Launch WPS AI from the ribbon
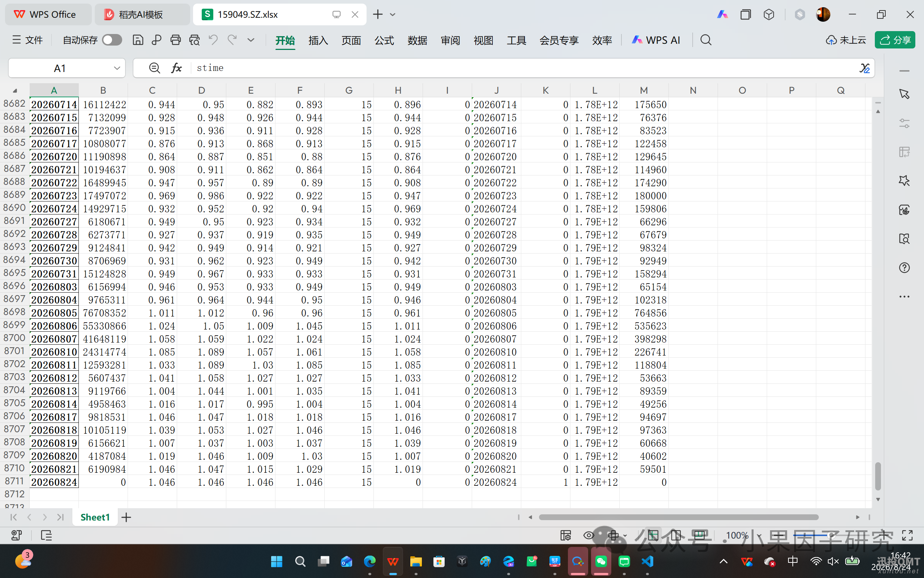This screenshot has height=578, width=924. pos(656,40)
